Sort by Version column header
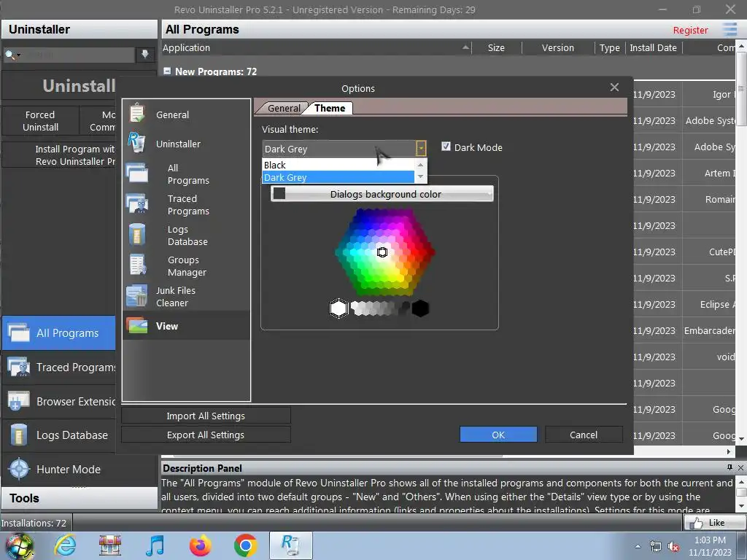The image size is (747, 560). pos(558,47)
